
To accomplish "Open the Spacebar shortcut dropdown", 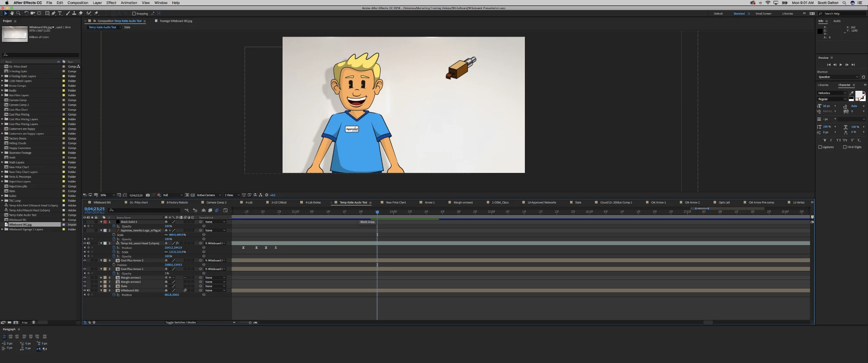I will (x=838, y=77).
